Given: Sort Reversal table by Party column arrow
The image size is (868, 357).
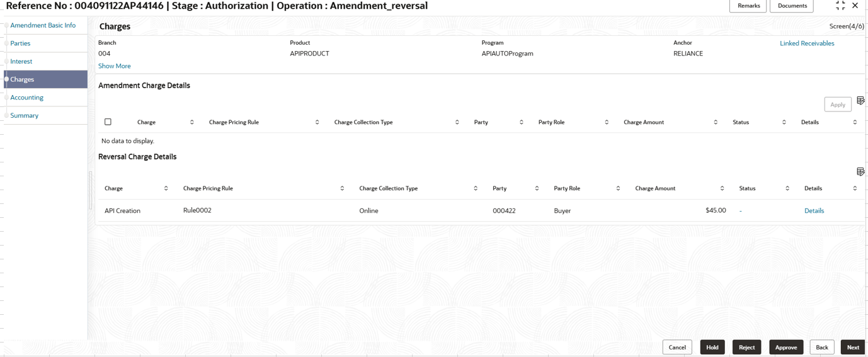Looking at the screenshot, I should tap(537, 188).
